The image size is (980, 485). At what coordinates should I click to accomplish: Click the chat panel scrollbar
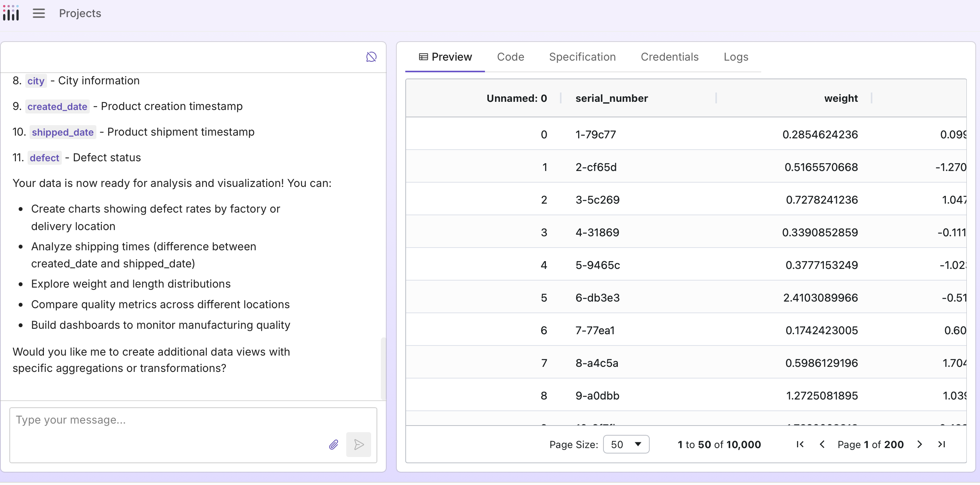(383, 368)
